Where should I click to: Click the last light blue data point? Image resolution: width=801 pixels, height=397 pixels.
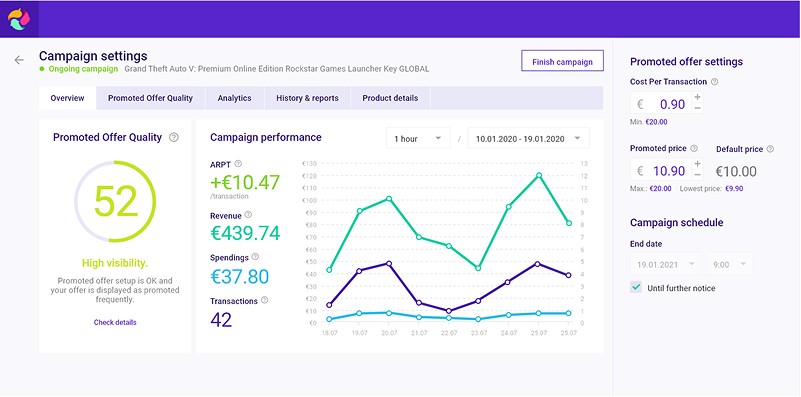[569, 313]
